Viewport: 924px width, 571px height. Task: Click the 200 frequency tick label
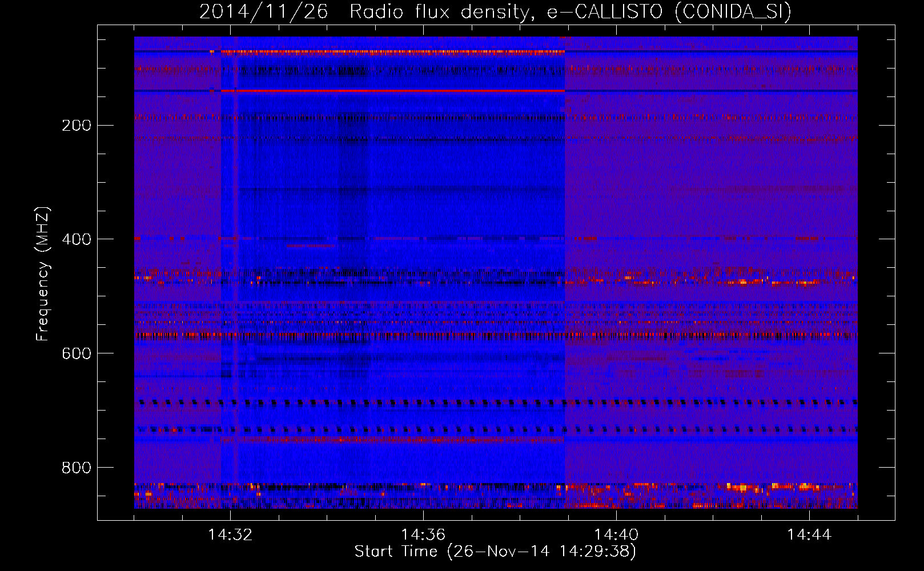pos(77,125)
